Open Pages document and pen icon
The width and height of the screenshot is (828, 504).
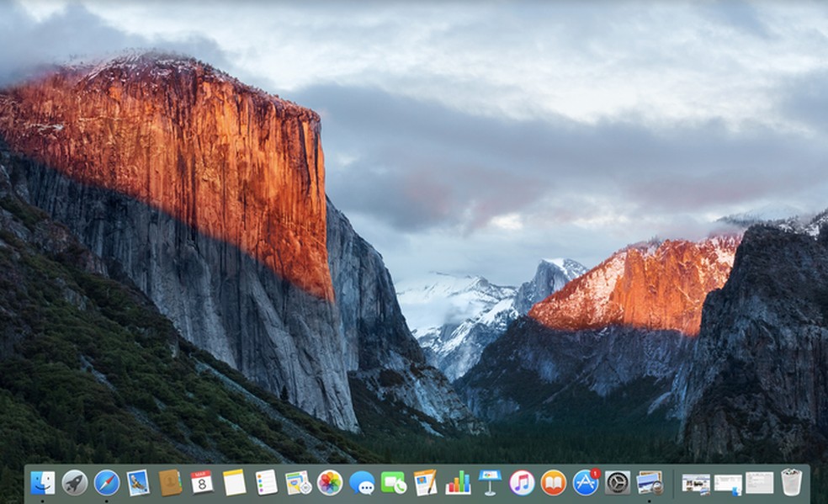(426, 482)
